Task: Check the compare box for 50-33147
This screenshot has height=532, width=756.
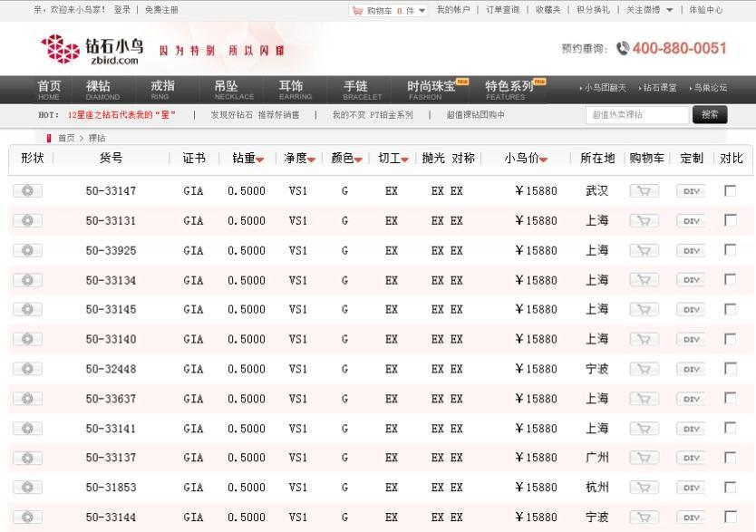Action: (x=730, y=190)
